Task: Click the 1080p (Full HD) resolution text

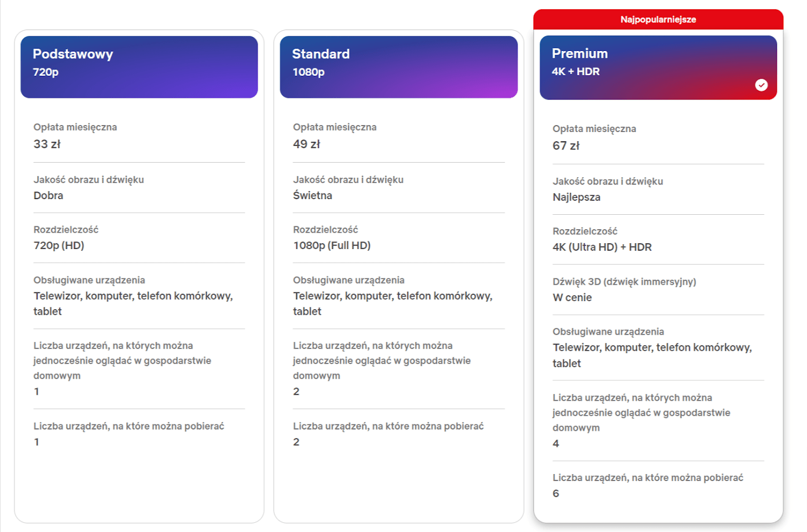Action: click(x=331, y=245)
